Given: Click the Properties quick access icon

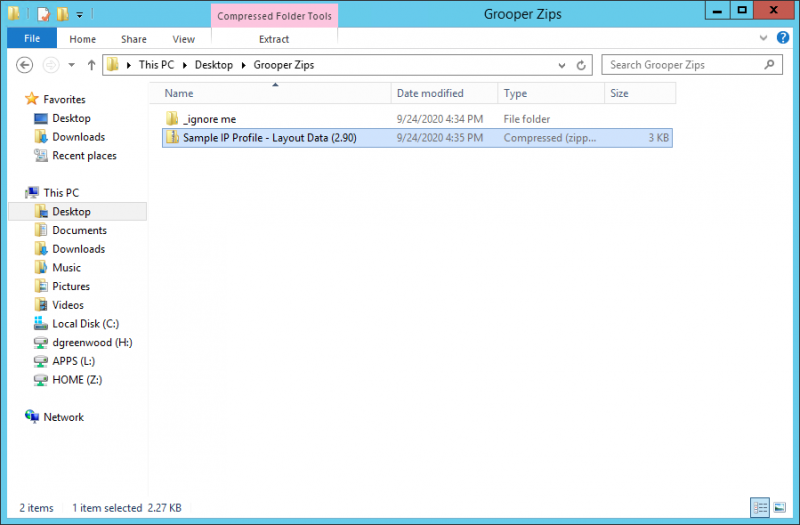Looking at the screenshot, I should [x=44, y=14].
